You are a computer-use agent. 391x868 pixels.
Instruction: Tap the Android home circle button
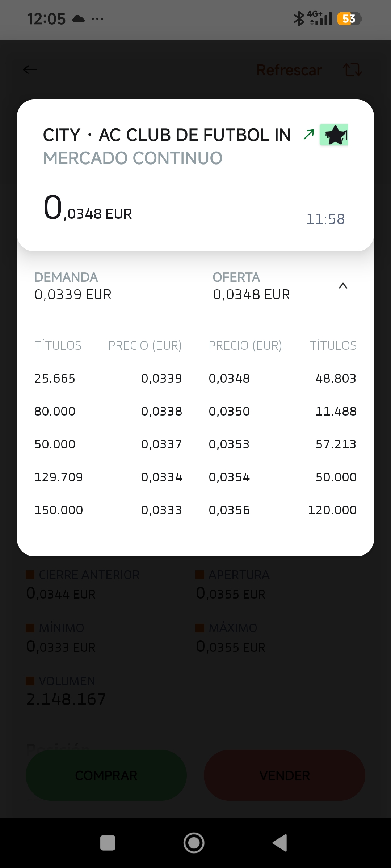click(194, 843)
